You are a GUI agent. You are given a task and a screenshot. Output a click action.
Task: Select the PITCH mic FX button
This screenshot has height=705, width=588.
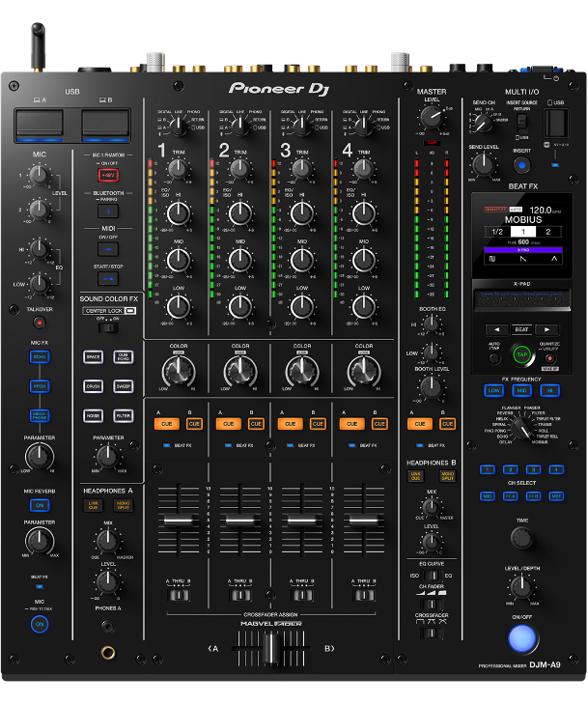(40, 386)
